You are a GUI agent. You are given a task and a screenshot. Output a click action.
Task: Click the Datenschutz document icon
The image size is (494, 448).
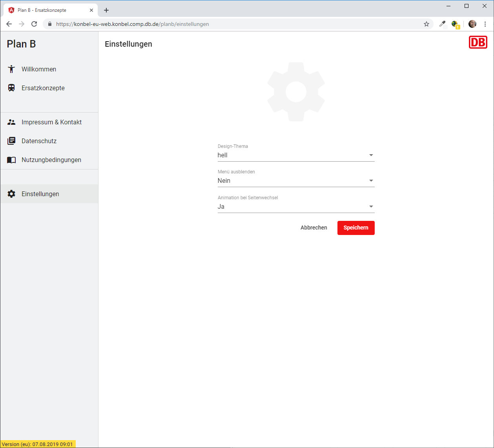coord(11,141)
